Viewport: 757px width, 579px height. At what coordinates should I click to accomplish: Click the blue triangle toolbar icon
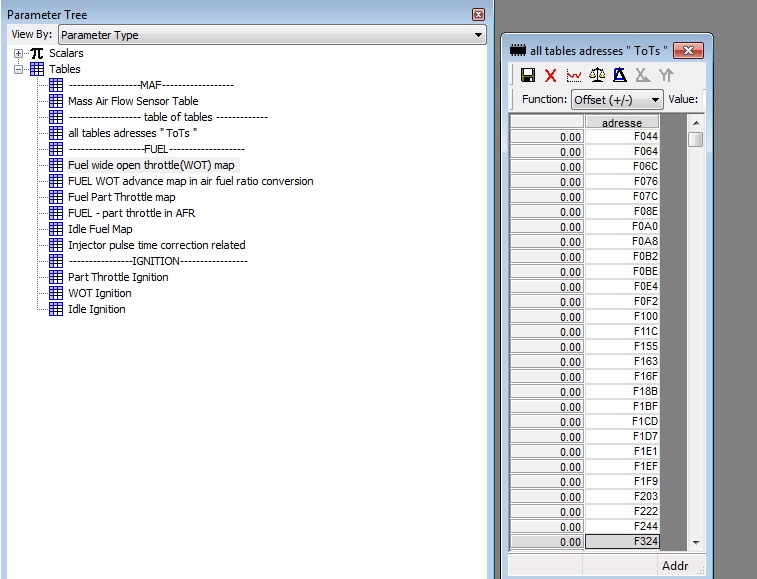[x=620, y=75]
